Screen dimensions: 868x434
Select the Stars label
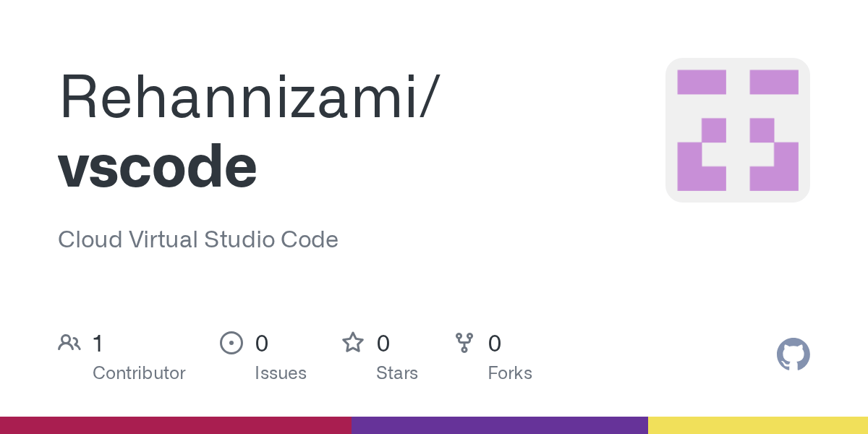(397, 373)
